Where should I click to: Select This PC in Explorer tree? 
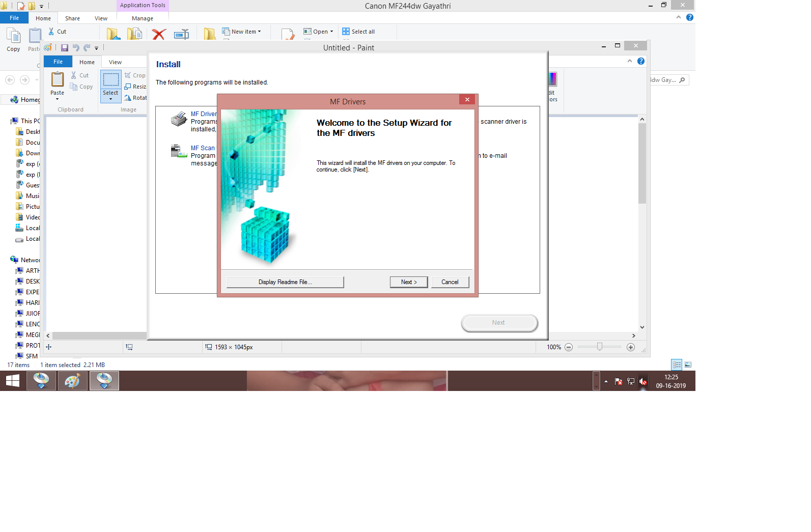point(25,121)
